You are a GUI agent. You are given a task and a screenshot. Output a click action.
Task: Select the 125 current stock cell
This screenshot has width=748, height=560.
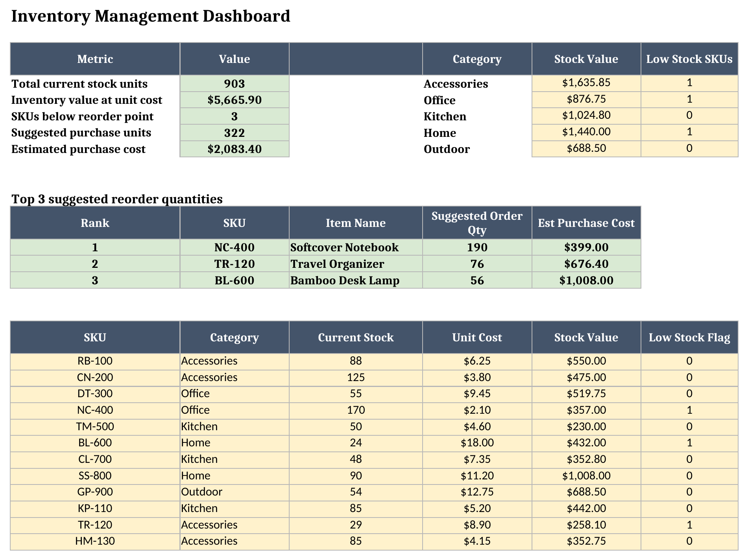tap(356, 378)
